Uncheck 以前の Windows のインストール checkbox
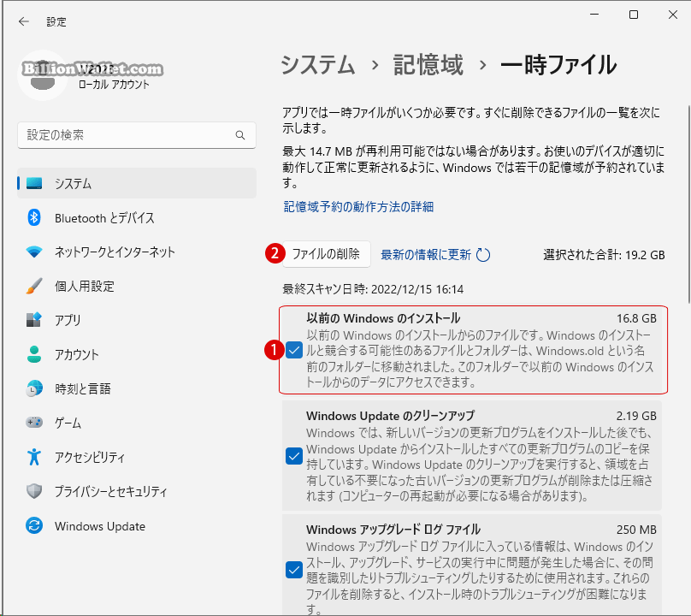The width and height of the screenshot is (691, 616). pos(294,350)
